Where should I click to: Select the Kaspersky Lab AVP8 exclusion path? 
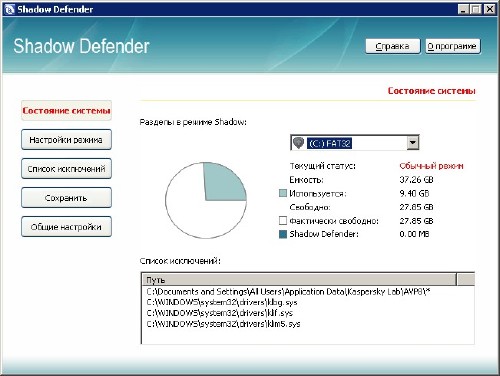(x=288, y=292)
